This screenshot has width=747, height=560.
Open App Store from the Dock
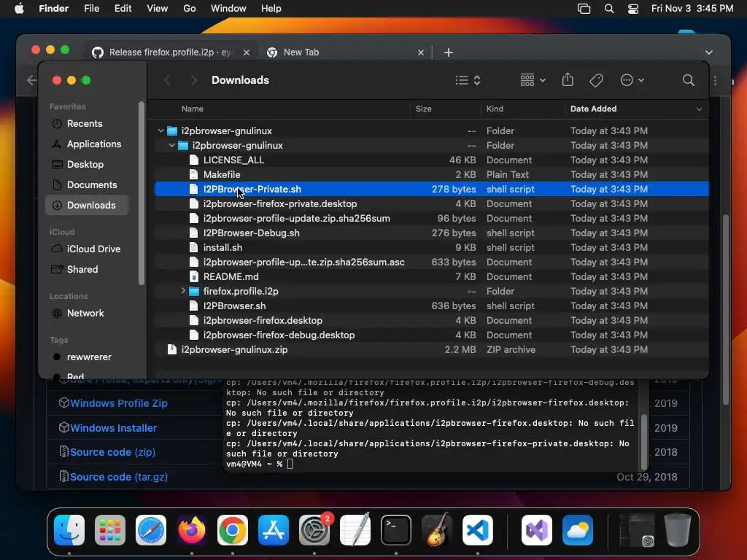(x=274, y=530)
